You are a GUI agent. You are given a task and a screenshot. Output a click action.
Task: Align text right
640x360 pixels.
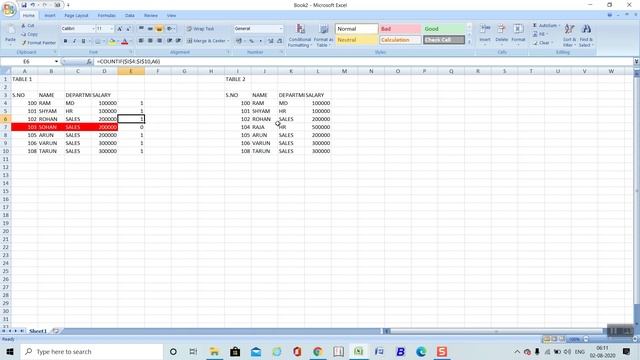pyautogui.click(x=159, y=41)
